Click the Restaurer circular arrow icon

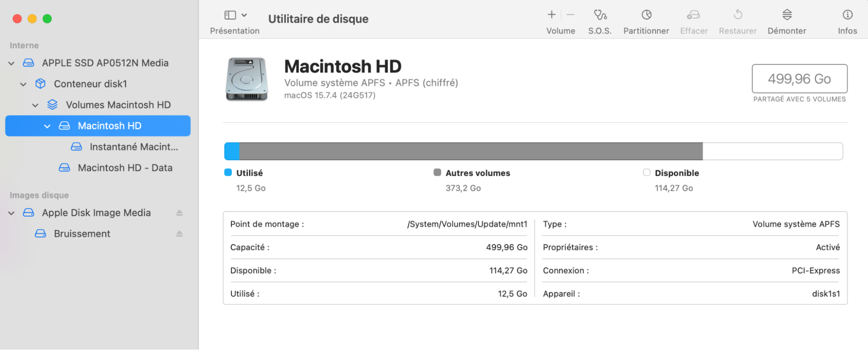[x=738, y=15]
